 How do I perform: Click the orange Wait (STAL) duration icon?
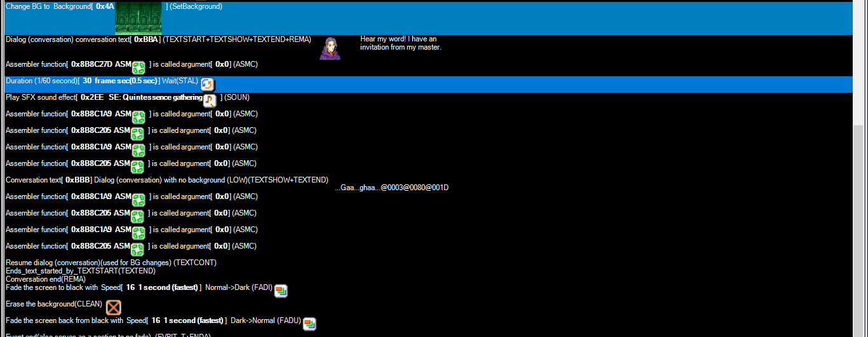coord(208,84)
